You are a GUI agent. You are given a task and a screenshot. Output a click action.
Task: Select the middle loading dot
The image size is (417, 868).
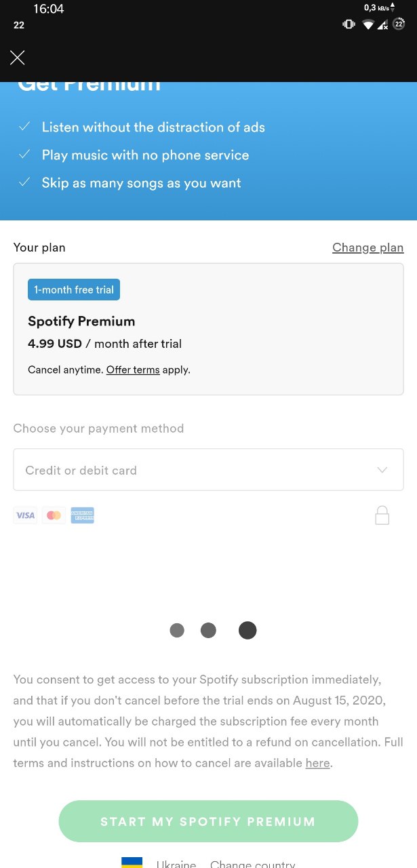pos(208,631)
